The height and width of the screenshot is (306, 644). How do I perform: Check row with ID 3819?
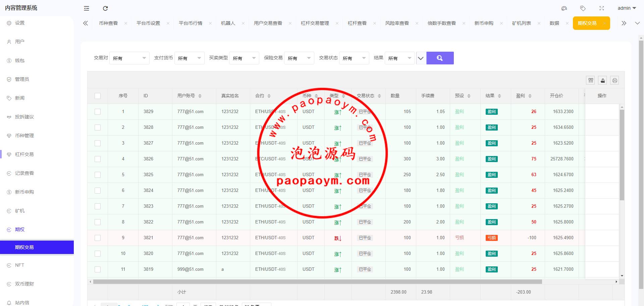[98, 269]
